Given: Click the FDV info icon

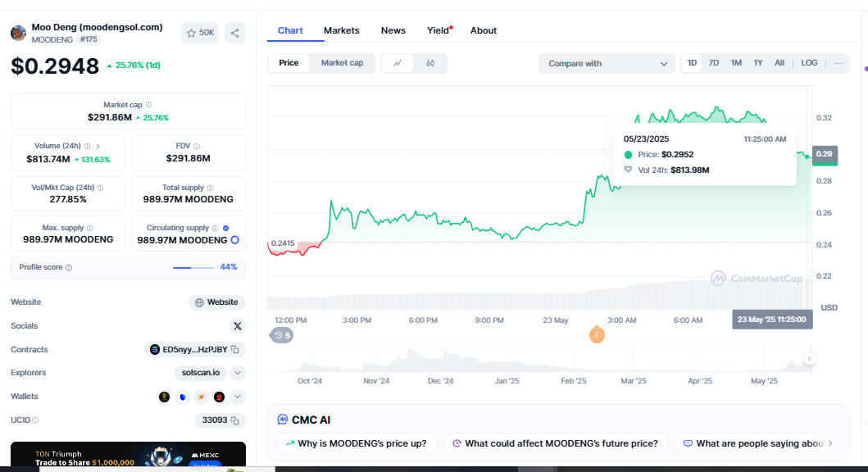Looking at the screenshot, I should coord(197,146).
